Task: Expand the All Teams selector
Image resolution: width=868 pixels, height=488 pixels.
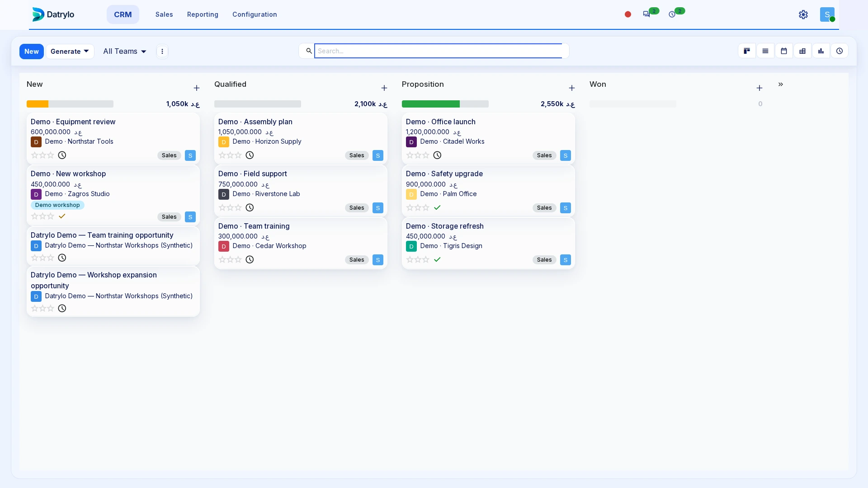Action: [x=125, y=52]
